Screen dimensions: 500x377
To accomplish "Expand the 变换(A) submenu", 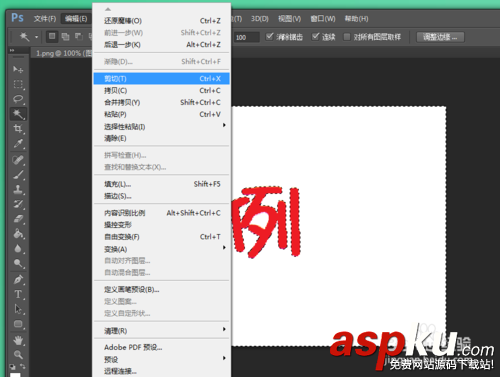I will click(161, 249).
